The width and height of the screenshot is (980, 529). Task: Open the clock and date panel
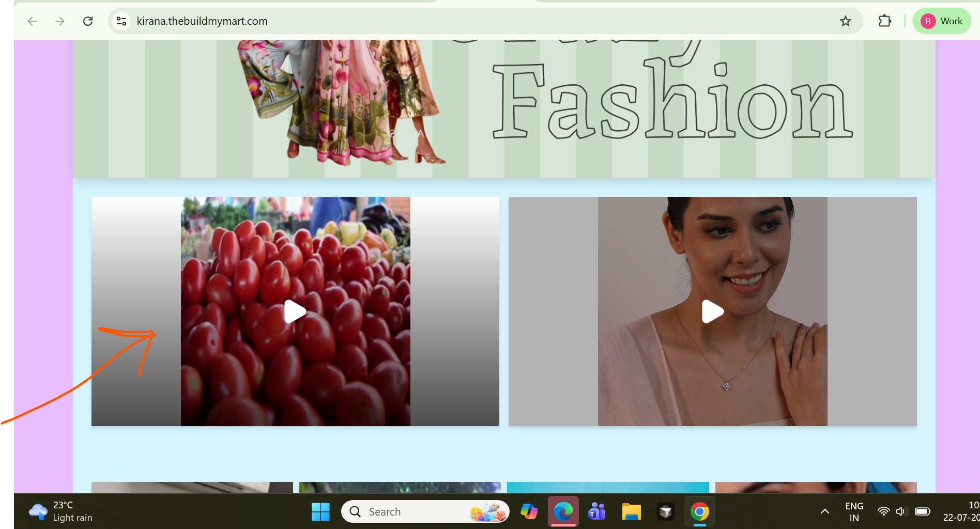tap(961, 511)
